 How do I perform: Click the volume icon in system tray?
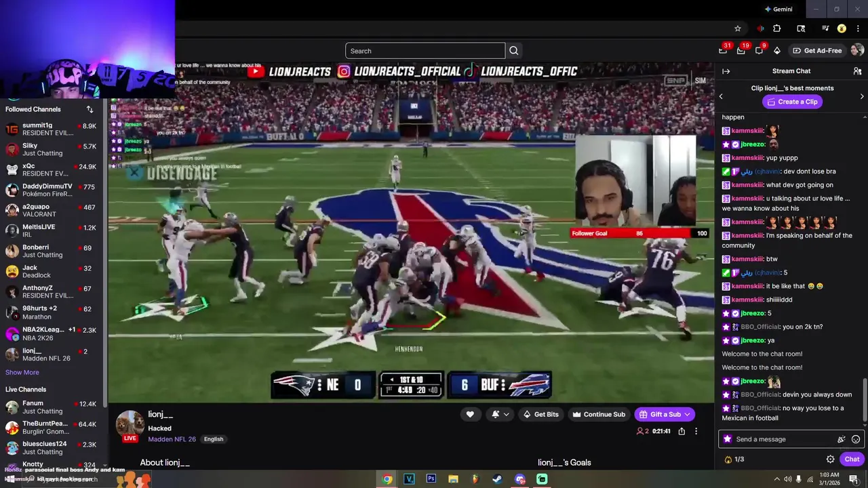tap(787, 479)
